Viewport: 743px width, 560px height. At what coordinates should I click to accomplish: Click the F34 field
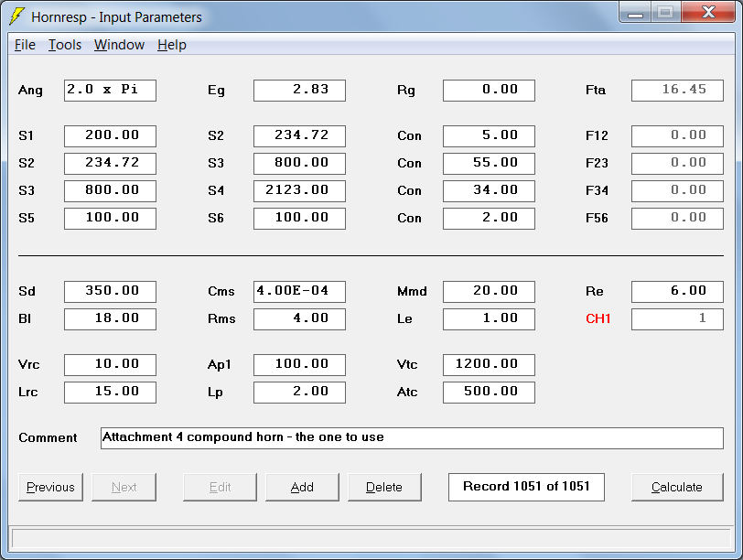[678, 191]
